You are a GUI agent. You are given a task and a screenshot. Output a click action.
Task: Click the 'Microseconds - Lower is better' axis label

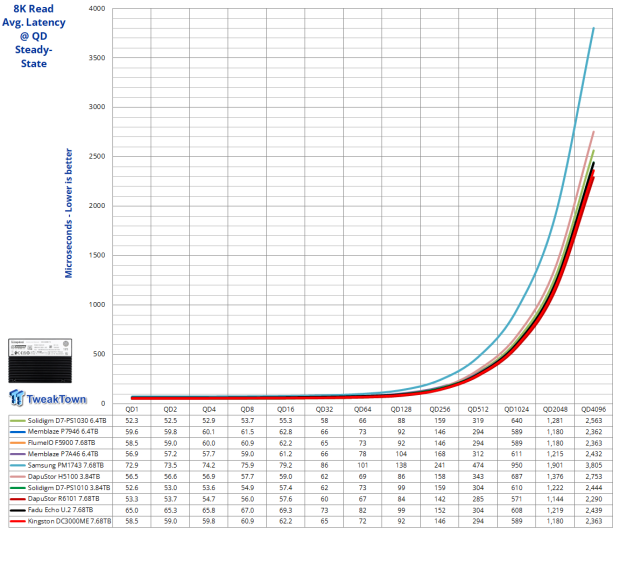(x=68, y=213)
